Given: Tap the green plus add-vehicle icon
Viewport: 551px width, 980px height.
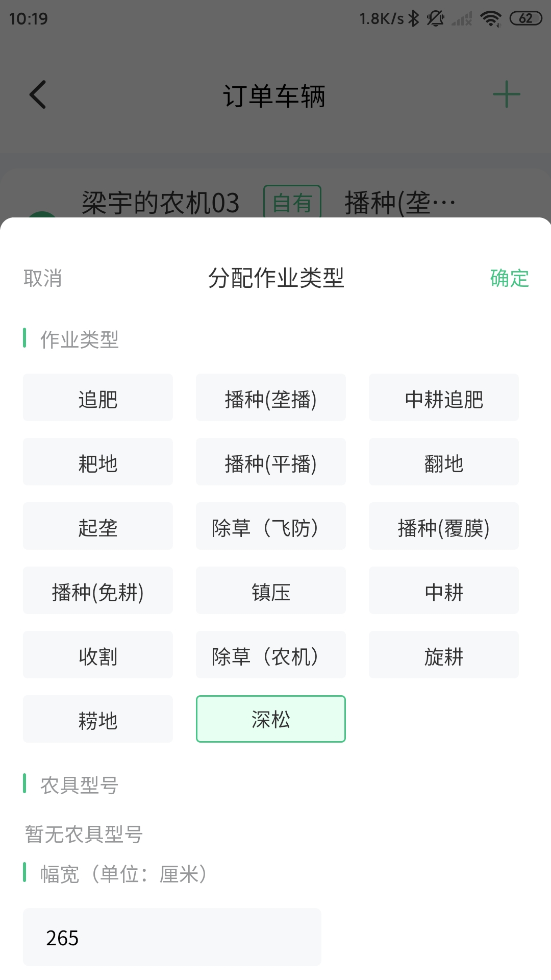Looking at the screenshot, I should click(x=506, y=94).
